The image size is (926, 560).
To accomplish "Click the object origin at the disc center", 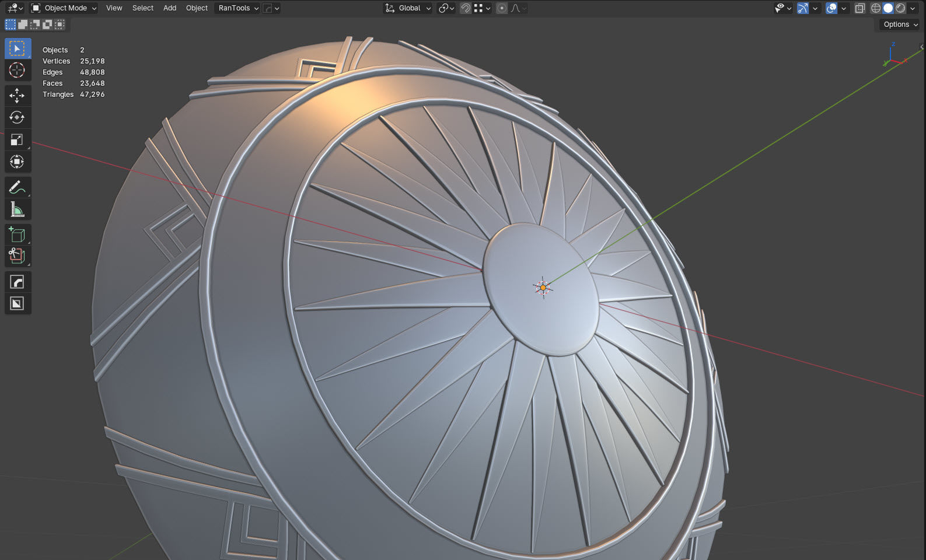I will [x=543, y=288].
